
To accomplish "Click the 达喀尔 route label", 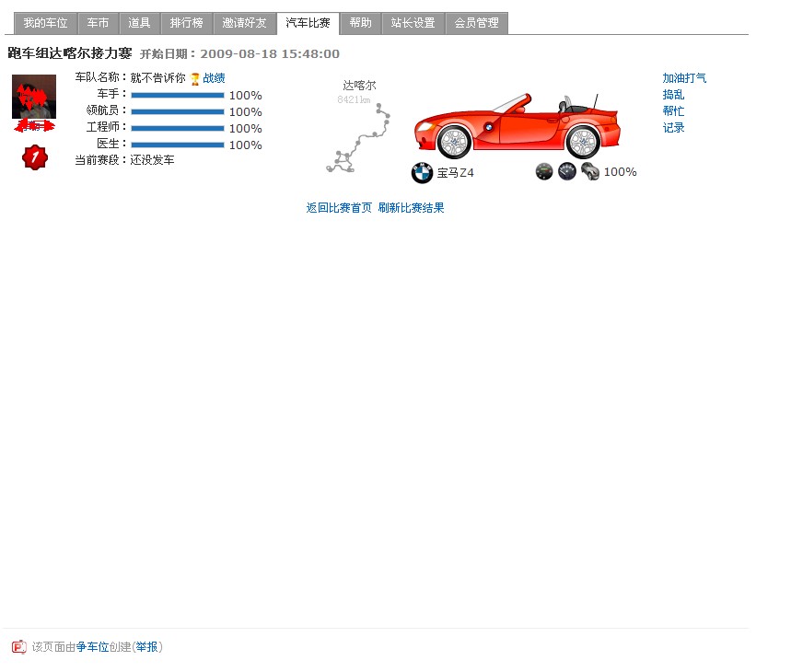I will point(359,86).
